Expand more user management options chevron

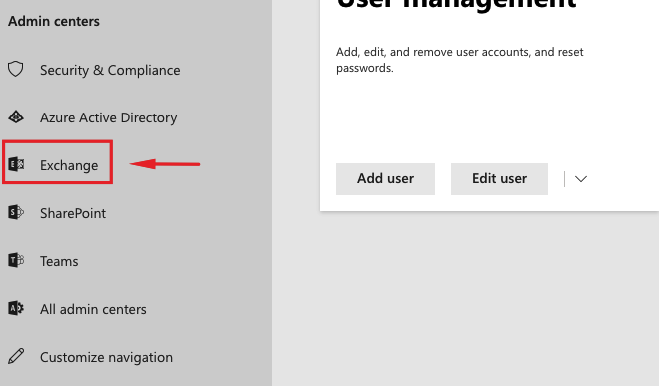[x=581, y=179]
